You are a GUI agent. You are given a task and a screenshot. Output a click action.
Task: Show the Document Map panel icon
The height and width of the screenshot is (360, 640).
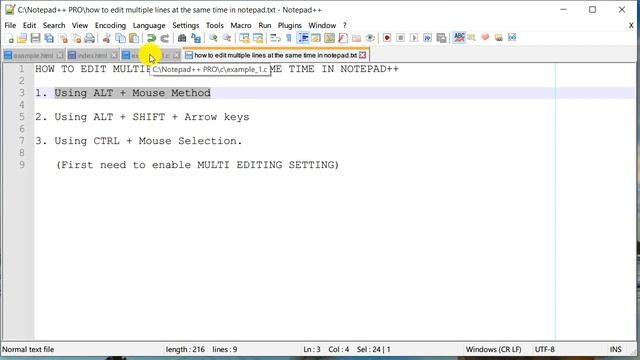tap(329, 38)
